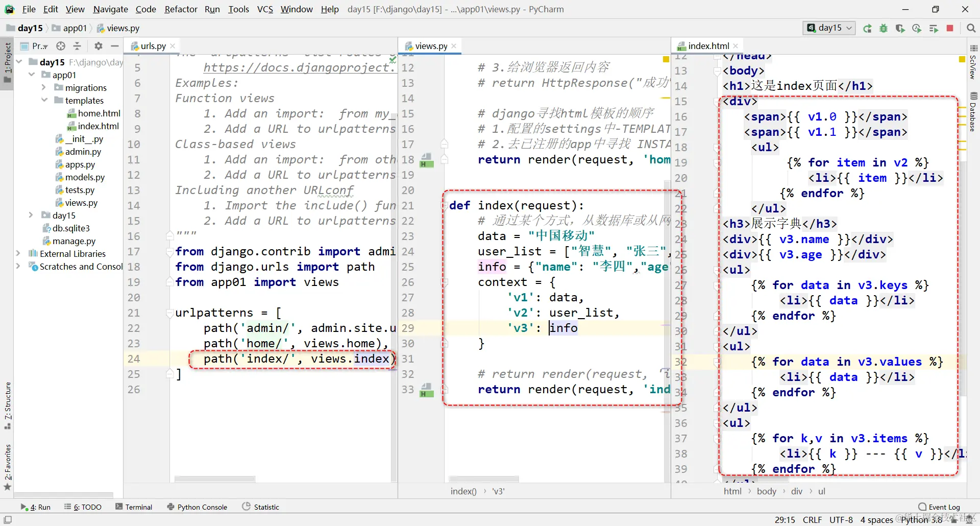Open the VCS menu
The image size is (980, 526).
pos(265,9)
